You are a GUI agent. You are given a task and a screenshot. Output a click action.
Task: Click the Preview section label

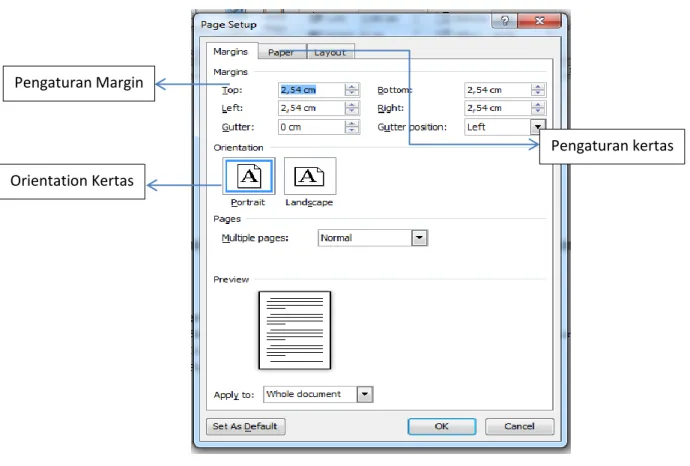point(231,279)
